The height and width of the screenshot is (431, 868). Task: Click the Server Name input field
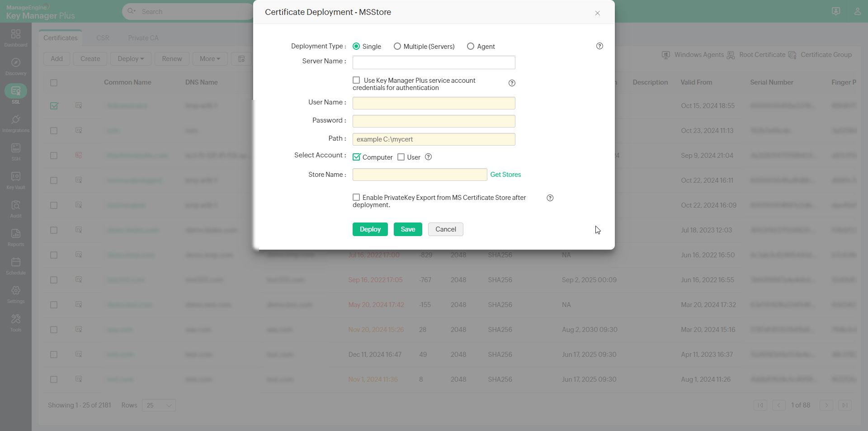pyautogui.click(x=434, y=62)
